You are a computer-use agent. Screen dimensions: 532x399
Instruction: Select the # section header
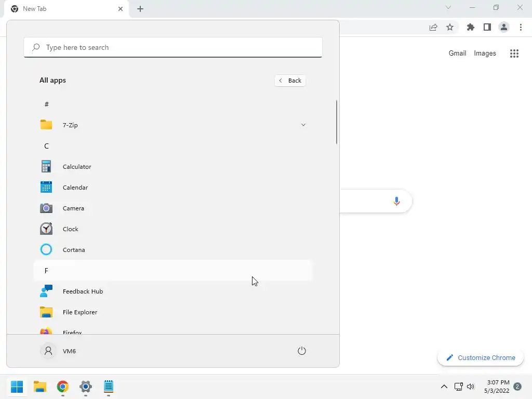pos(172,104)
